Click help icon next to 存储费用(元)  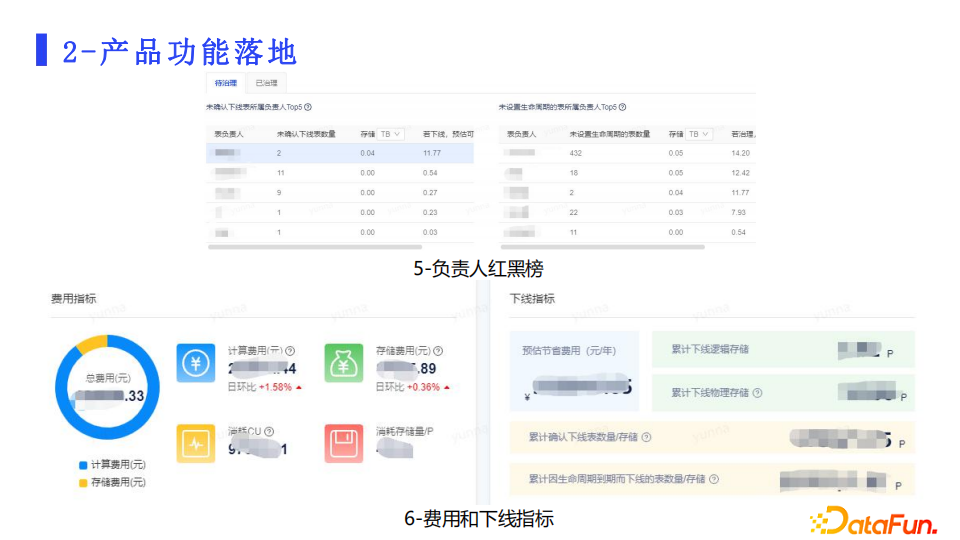pos(438,351)
